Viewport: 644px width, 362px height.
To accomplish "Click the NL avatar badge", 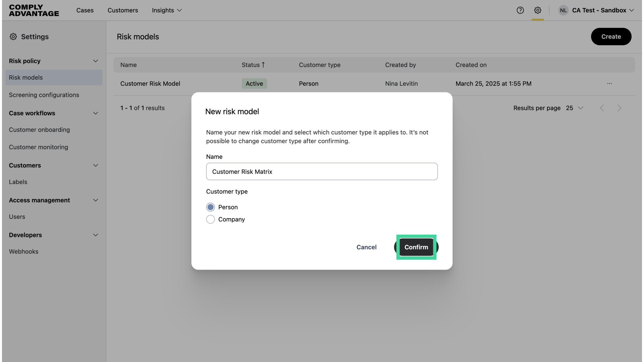I will pos(563,10).
